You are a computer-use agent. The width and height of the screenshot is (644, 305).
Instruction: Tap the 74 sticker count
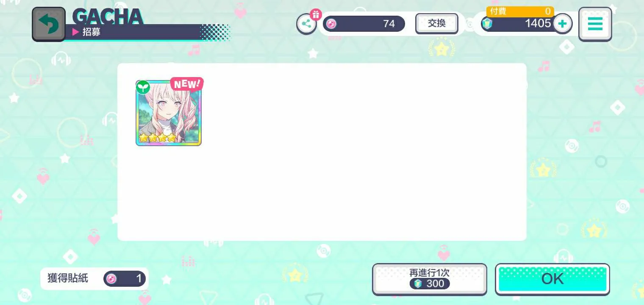tap(389, 24)
